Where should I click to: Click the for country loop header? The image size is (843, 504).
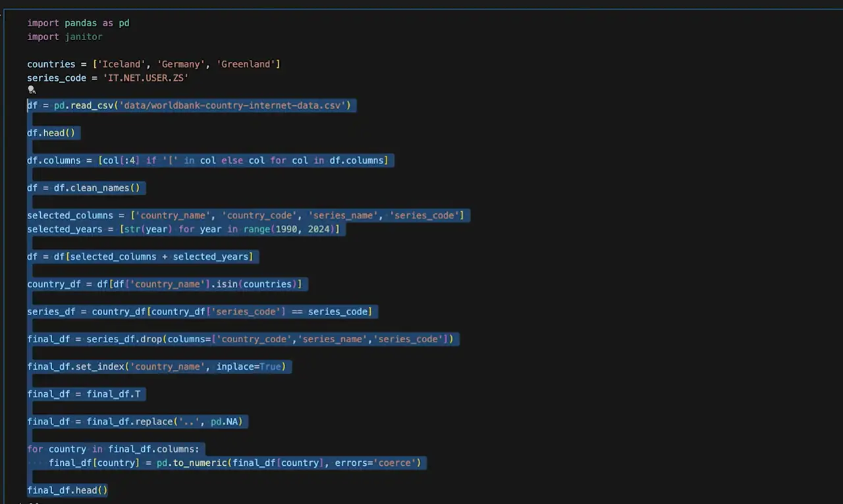112,449
